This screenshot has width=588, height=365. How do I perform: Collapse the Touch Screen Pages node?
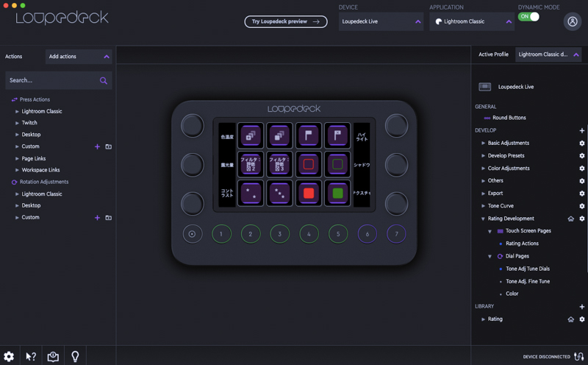490,231
